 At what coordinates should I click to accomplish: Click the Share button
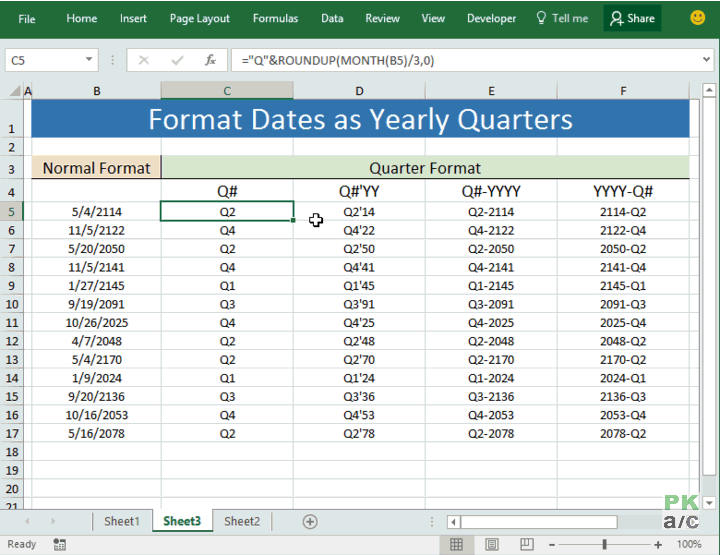[x=632, y=18]
